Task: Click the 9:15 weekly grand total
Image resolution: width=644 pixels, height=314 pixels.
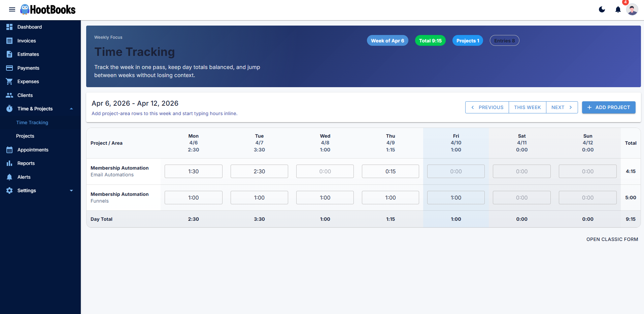Action: coord(631,219)
